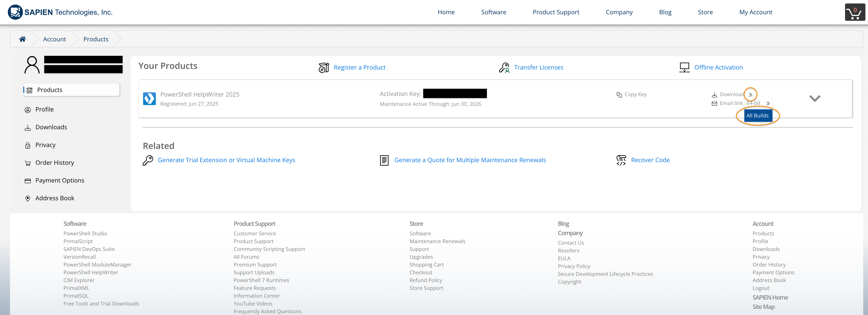The image size is (868, 315).
Task: Click Logout in the footer
Action: coord(761,288)
